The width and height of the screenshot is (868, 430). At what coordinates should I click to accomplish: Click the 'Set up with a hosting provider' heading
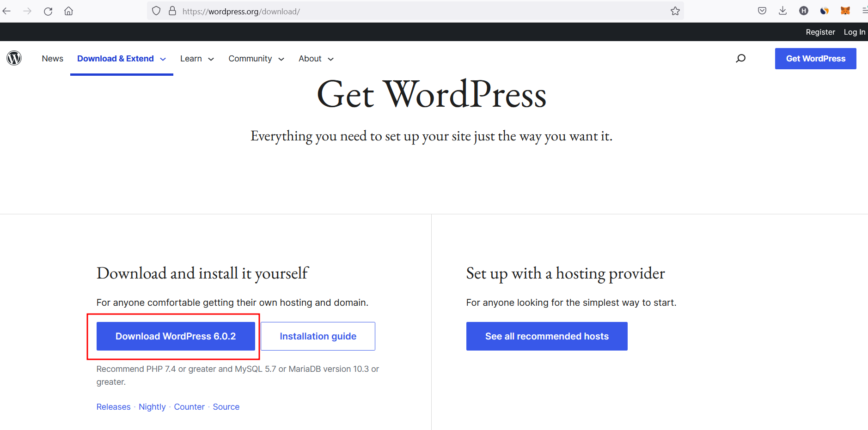[565, 273]
